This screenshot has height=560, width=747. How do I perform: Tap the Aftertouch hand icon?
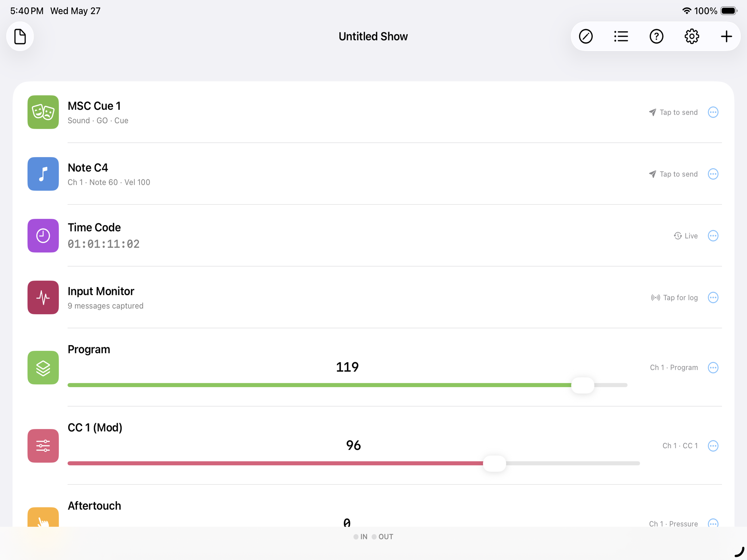(x=43, y=517)
